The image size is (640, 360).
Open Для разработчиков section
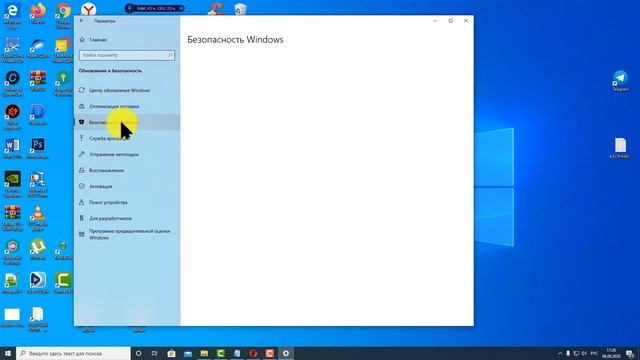(127, 218)
